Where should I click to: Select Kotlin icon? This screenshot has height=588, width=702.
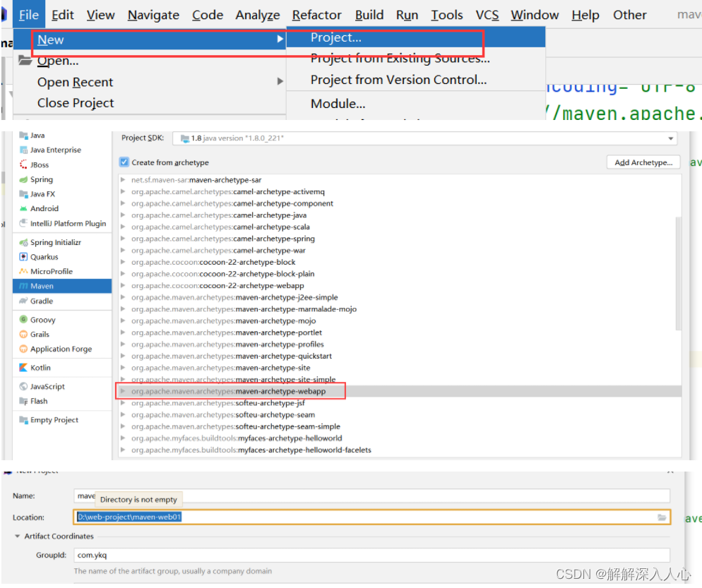point(23,368)
